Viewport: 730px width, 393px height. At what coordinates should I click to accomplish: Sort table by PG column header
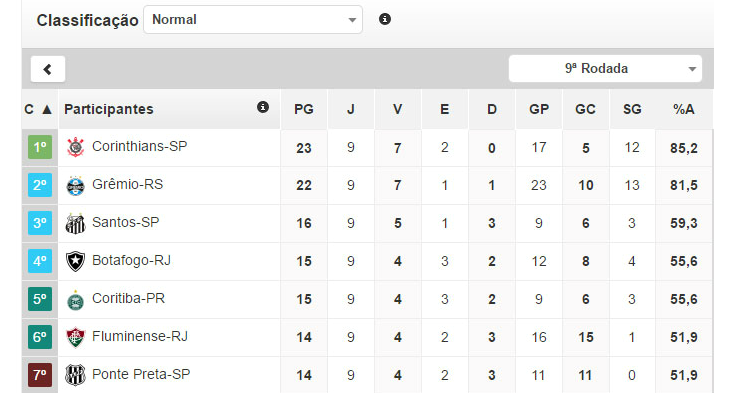(304, 109)
